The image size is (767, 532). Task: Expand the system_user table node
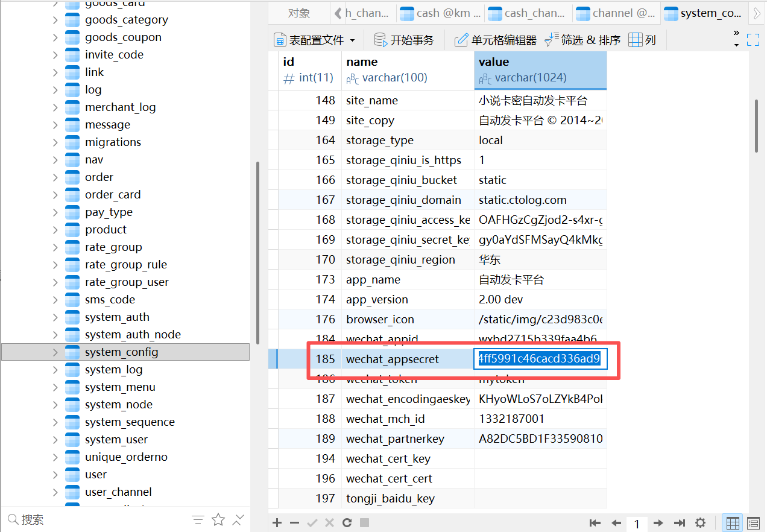point(55,440)
